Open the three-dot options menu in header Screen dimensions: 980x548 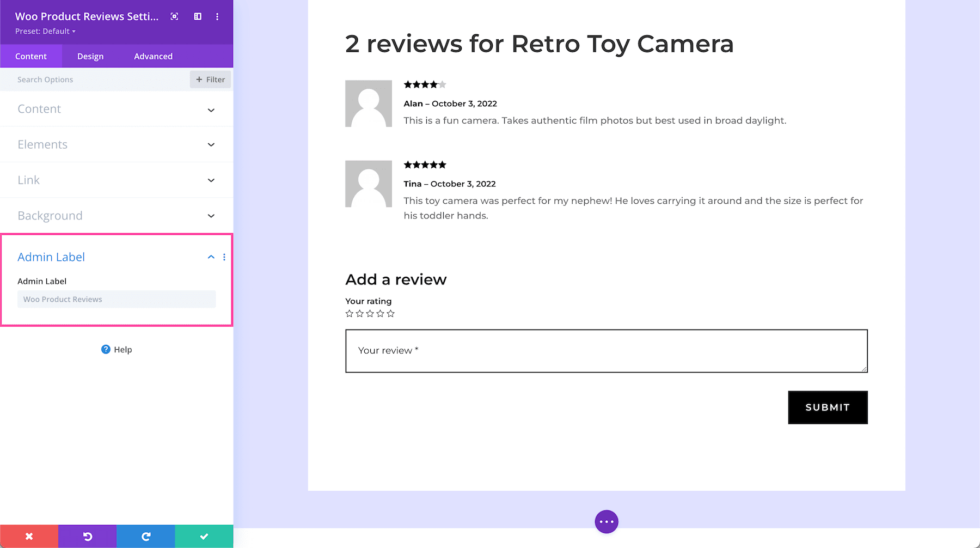[217, 16]
